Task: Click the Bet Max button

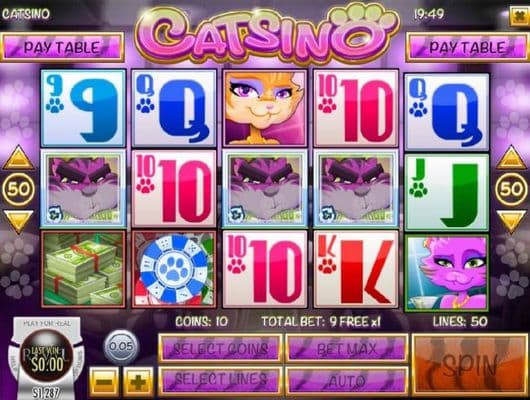Action: (x=347, y=348)
